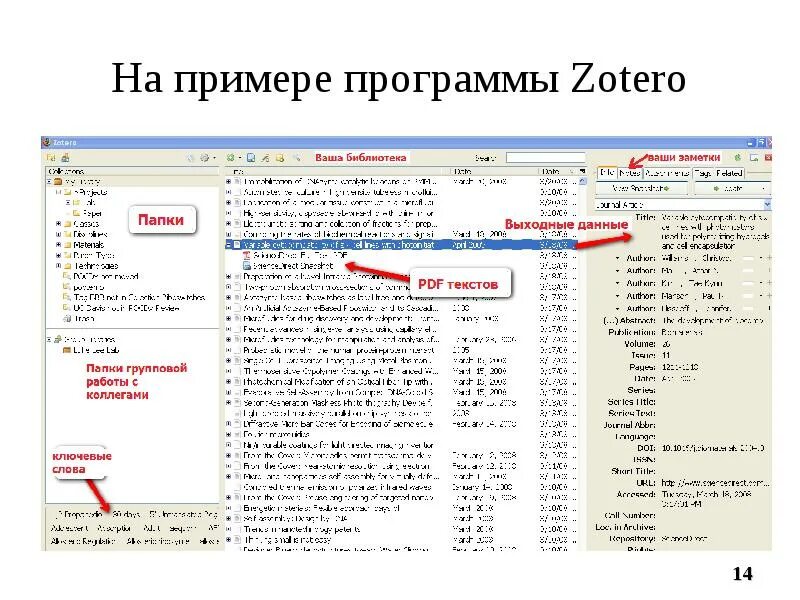The width and height of the screenshot is (800, 600).
Task: Toggle full-screen pane mode icon
Action: [754, 158]
